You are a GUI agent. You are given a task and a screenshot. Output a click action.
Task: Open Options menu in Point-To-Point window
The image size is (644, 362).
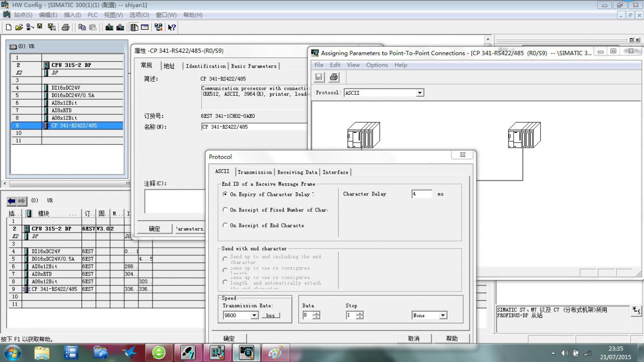[x=377, y=65]
